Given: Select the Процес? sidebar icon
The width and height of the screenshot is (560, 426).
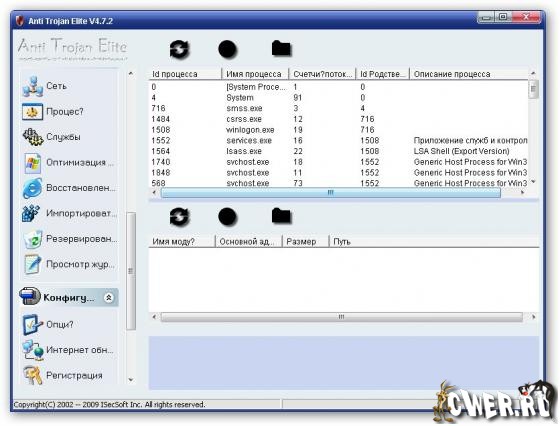Looking at the screenshot, I should tap(32, 112).
